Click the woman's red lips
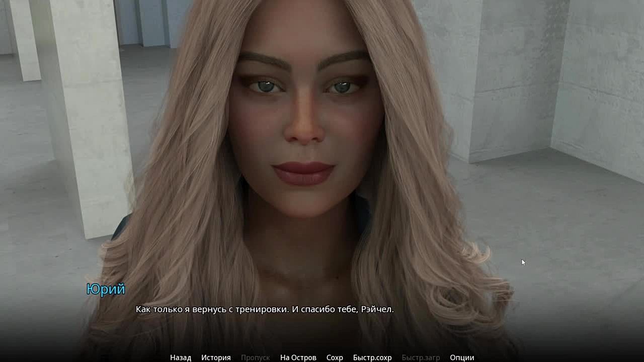This screenshot has height=362, width=644. [x=303, y=173]
